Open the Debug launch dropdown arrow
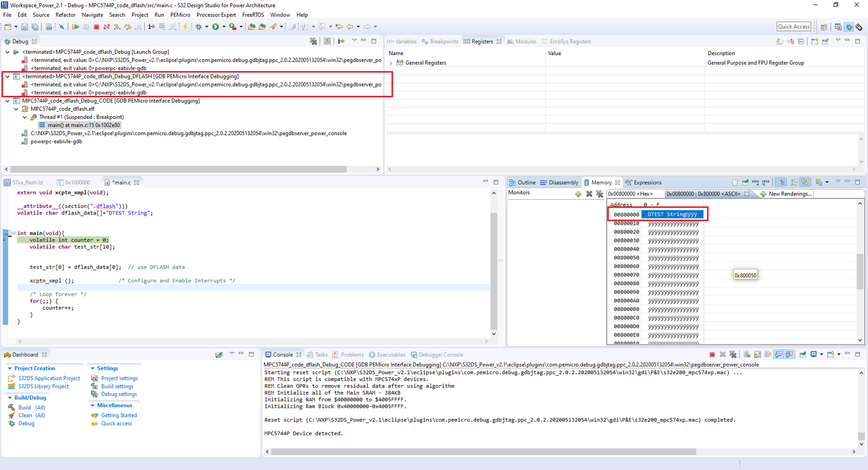Image resolution: width=868 pixels, height=470 pixels. pyautogui.click(x=207, y=27)
